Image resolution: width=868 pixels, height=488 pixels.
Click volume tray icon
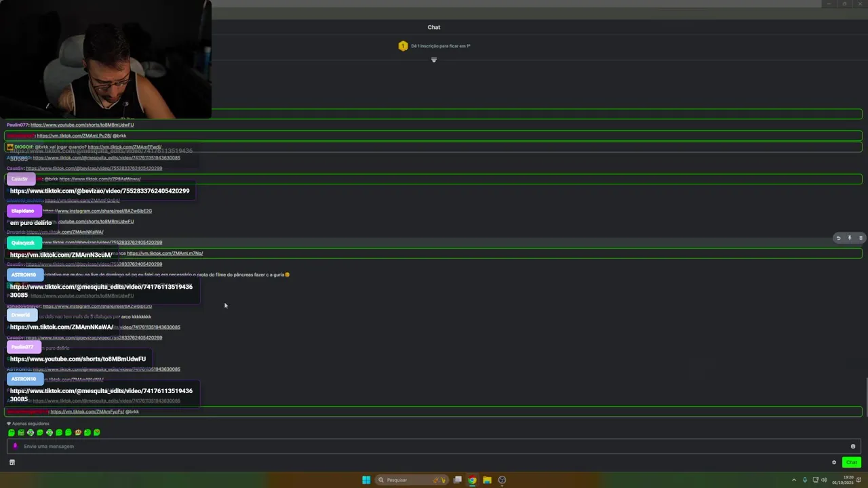click(x=824, y=480)
